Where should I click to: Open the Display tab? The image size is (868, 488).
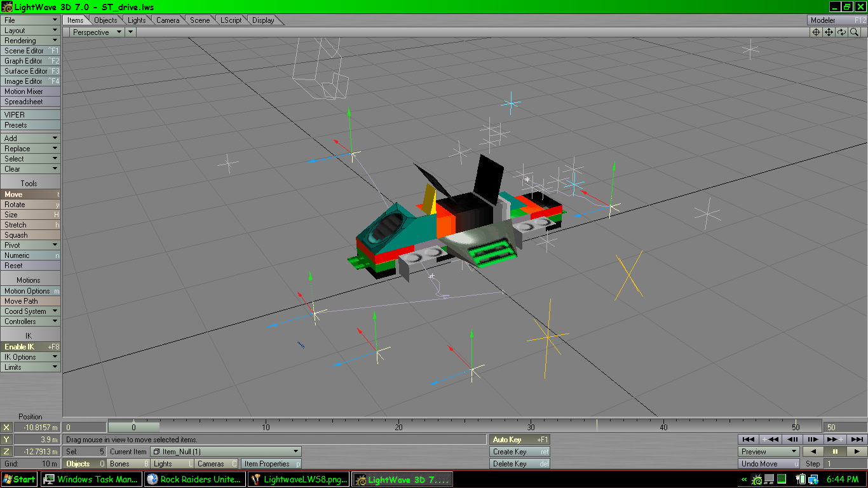point(263,20)
